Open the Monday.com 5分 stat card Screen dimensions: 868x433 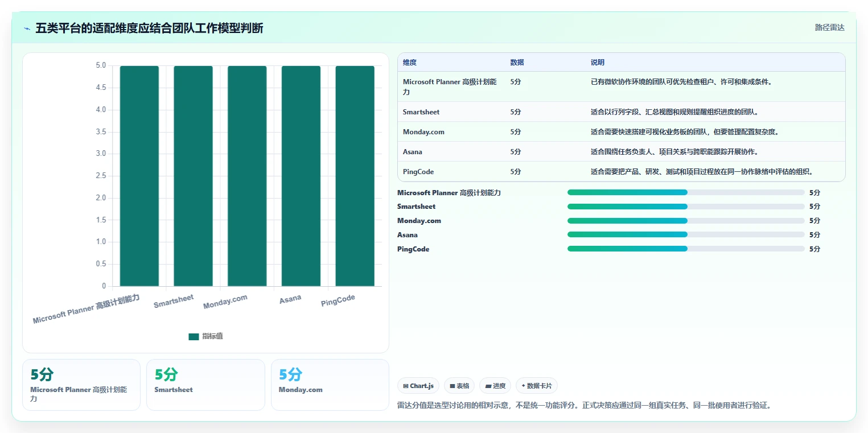coord(330,385)
